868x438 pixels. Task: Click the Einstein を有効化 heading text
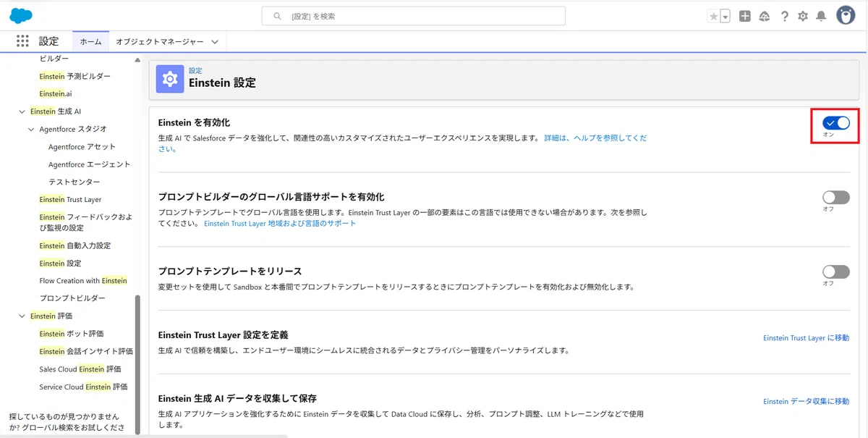click(x=194, y=122)
